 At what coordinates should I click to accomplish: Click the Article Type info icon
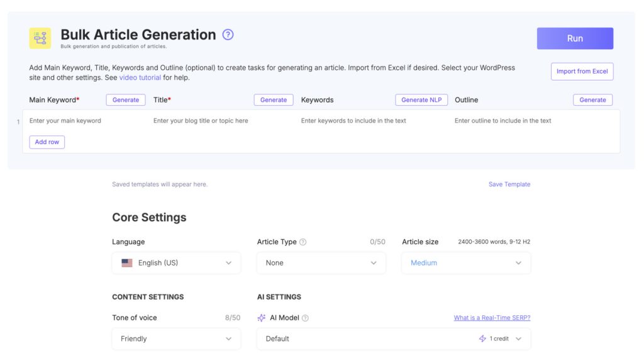click(303, 242)
